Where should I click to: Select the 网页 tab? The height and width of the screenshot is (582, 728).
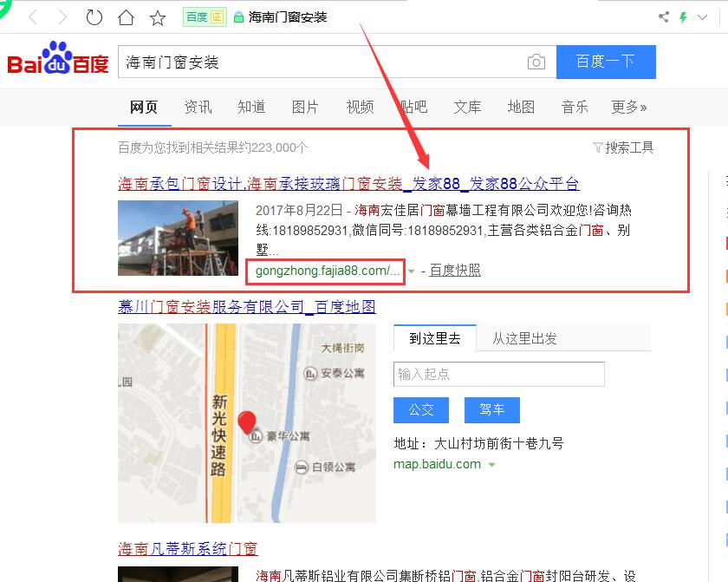click(x=144, y=108)
